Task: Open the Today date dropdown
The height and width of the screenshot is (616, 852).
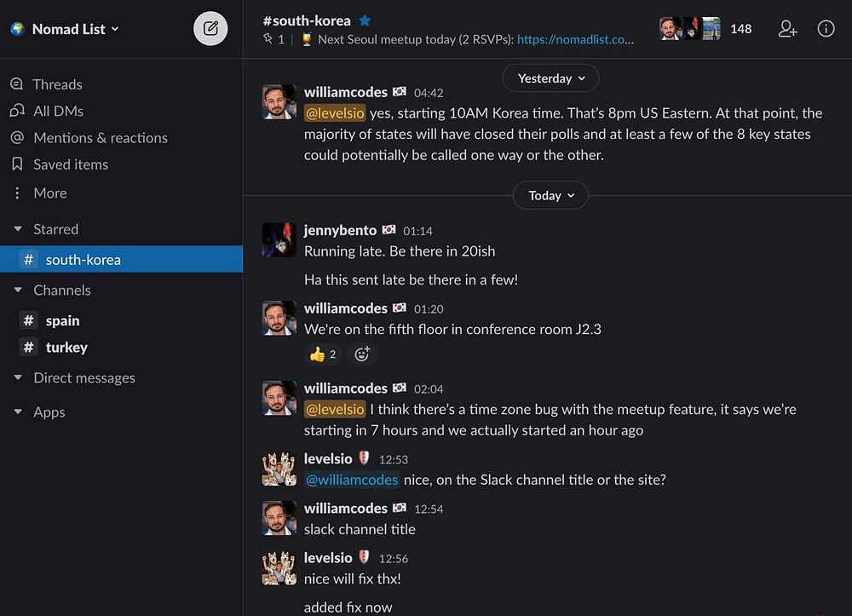Action: (551, 195)
